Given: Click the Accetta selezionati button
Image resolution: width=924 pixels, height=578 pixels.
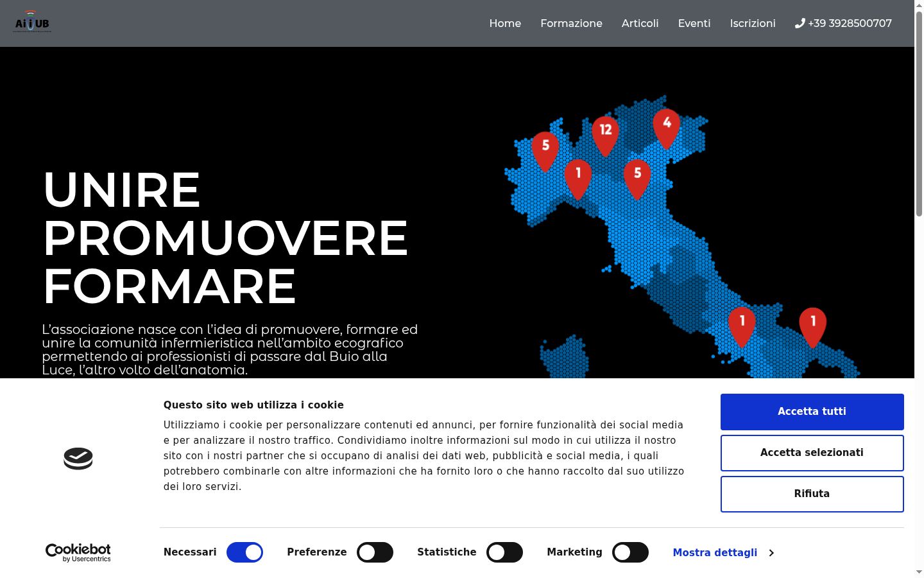Looking at the screenshot, I should (x=812, y=453).
